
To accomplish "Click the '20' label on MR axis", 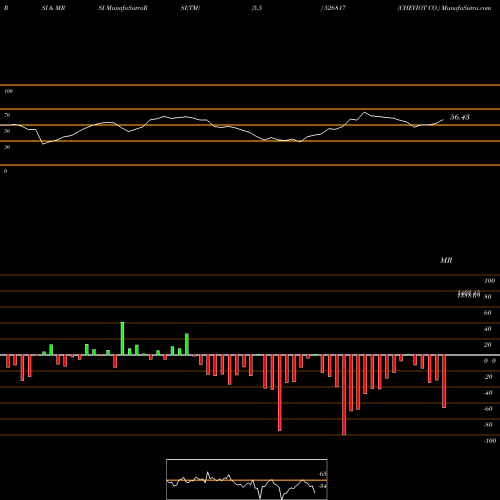I will (x=487, y=345).
